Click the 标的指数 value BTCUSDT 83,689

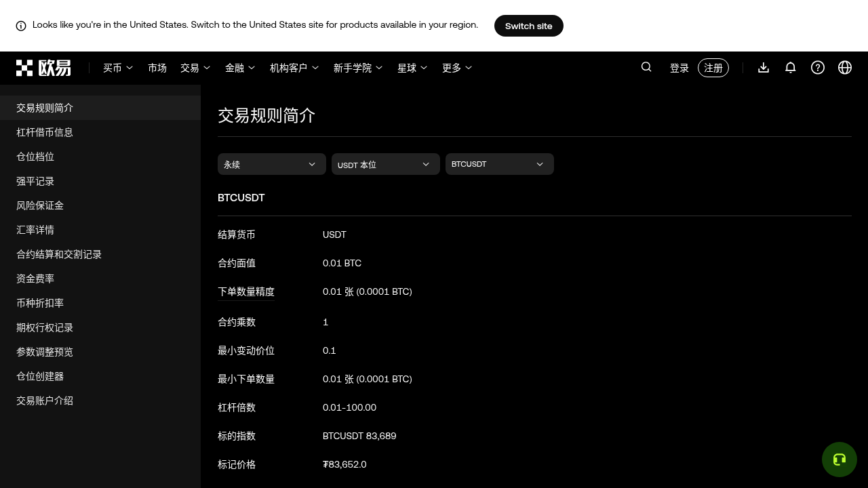[359, 436]
